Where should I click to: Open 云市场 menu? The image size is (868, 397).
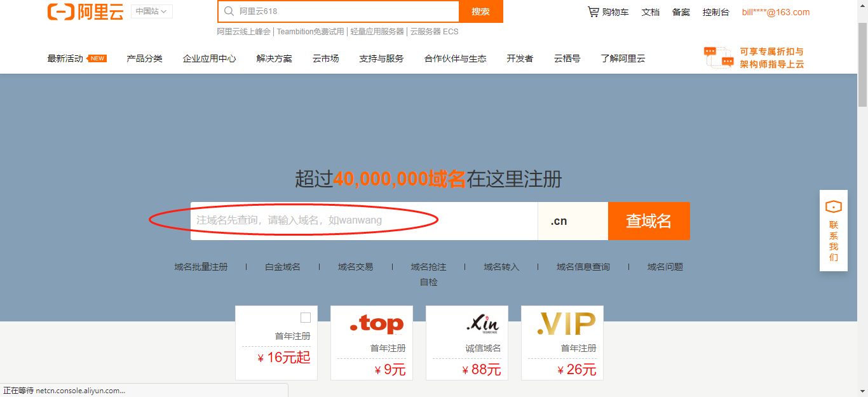coord(325,58)
